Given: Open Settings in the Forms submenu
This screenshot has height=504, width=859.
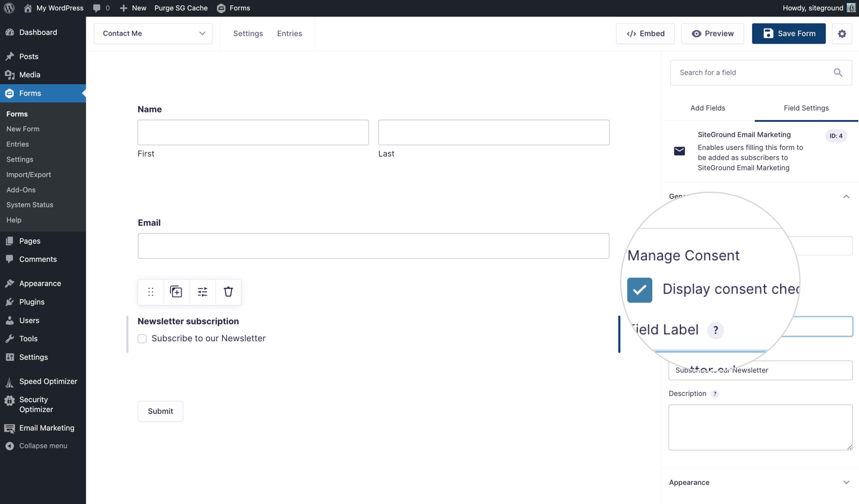Looking at the screenshot, I should [20, 159].
